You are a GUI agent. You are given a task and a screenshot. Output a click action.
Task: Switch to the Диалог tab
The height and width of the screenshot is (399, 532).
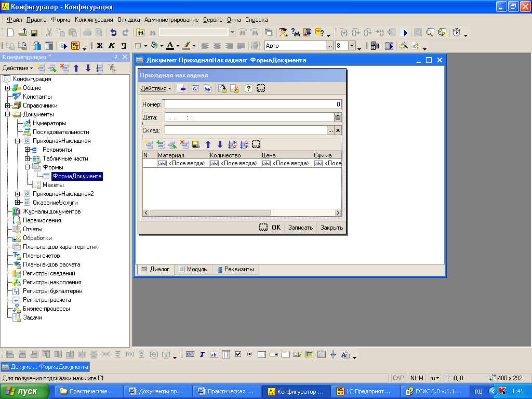[155, 269]
